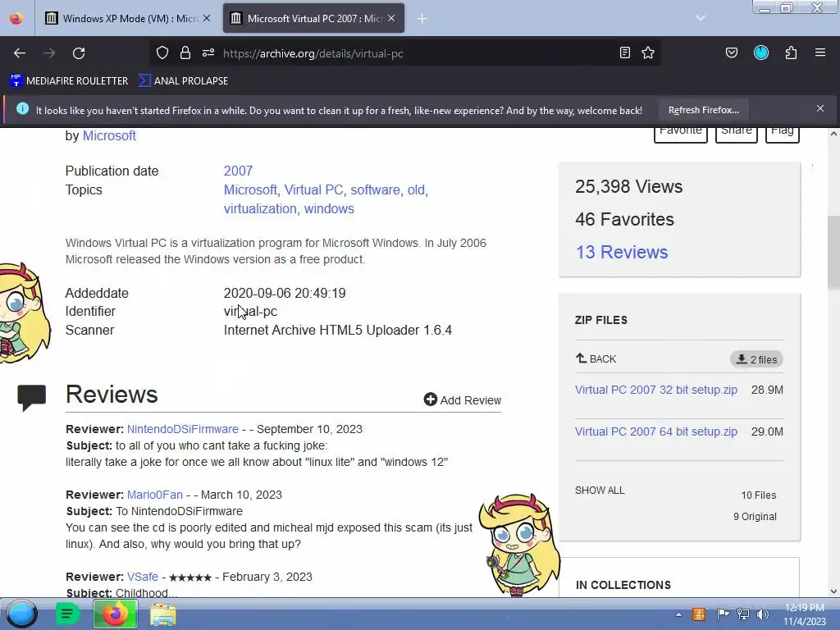Open the Windows Start orb
The image size is (840, 630).
21,614
